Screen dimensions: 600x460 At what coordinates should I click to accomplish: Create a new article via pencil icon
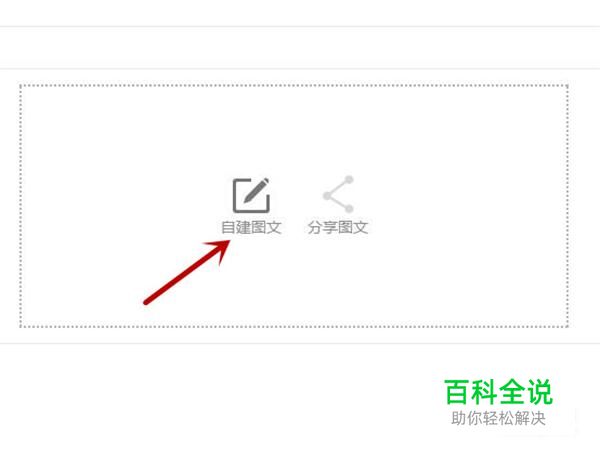pos(251,195)
